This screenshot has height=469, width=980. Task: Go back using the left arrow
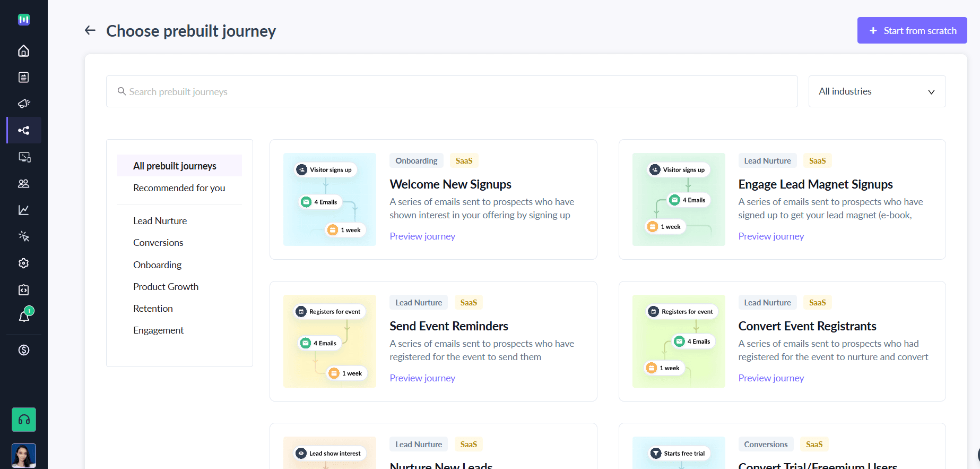pos(90,30)
